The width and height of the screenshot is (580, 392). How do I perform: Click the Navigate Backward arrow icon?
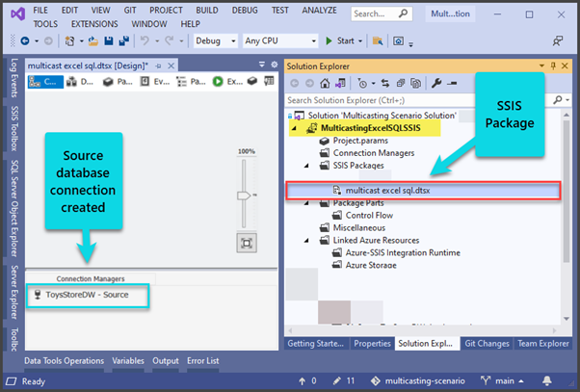click(25, 41)
